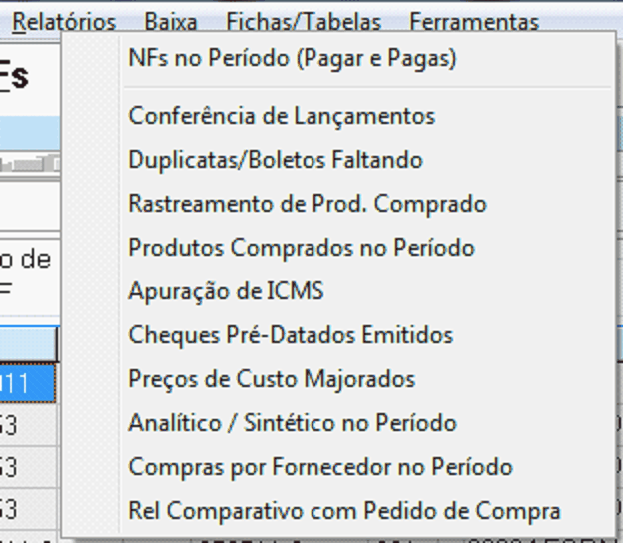The height and width of the screenshot is (544, 624).
Task: Open the Ferramentas menu
Action: pos(473,21)
